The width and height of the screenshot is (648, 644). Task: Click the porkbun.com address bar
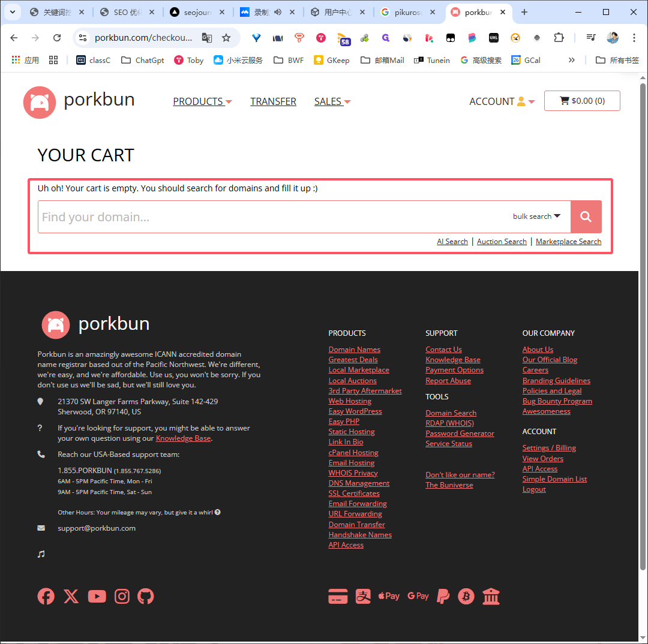click(x=143, y=38)
